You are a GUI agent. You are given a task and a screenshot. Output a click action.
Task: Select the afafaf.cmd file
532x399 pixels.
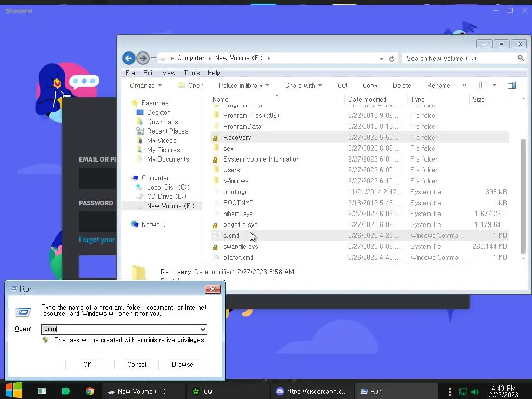click(x=360, y=258)
